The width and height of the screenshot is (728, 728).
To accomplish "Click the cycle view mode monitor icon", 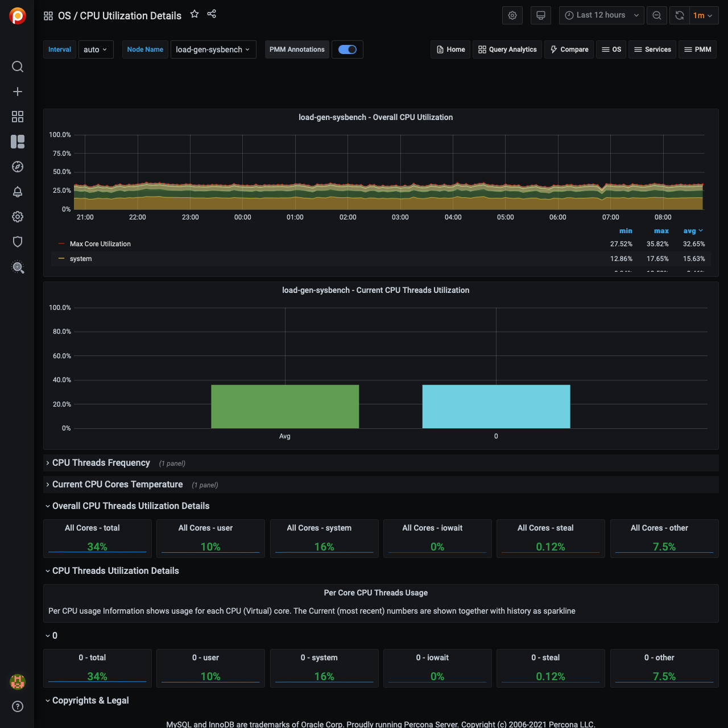I will (541, 15).
